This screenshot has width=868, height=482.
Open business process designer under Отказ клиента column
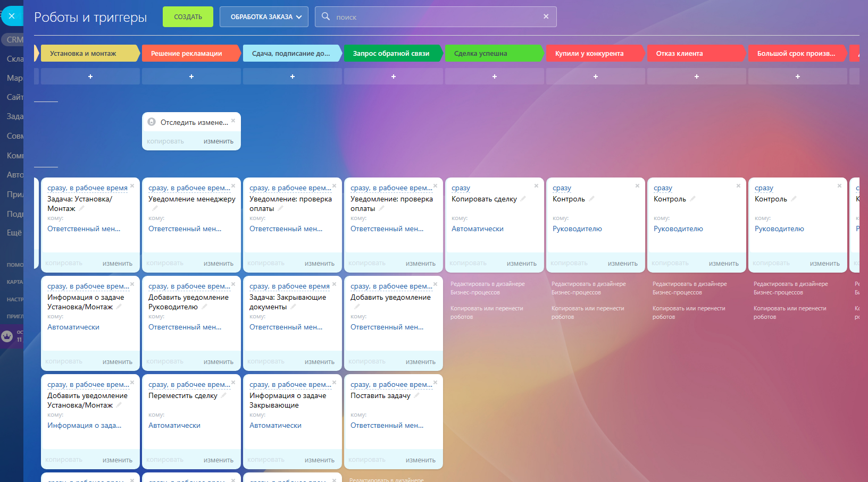pyautogui.click(x=690, y=288)
